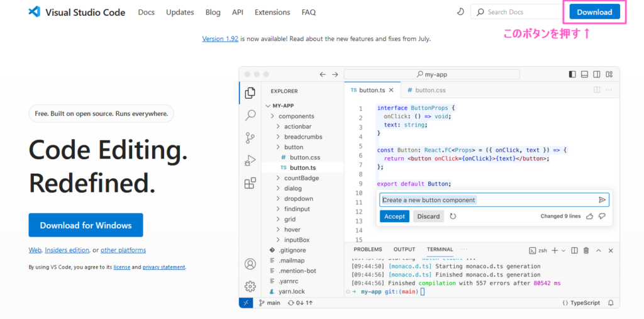644x319 pixels.
Task: Click the Accounts person icon
Action: 250,264
